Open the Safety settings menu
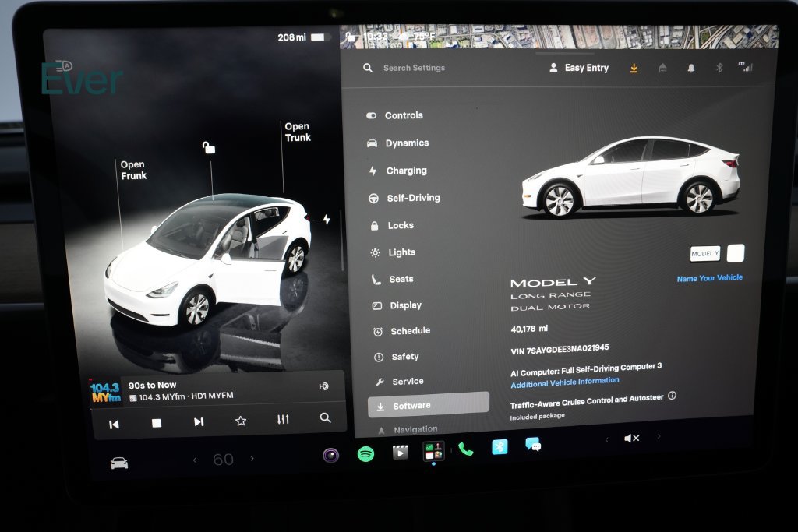Image resolution: width=798 pixels, height=532 pixels. pos(397,357)
